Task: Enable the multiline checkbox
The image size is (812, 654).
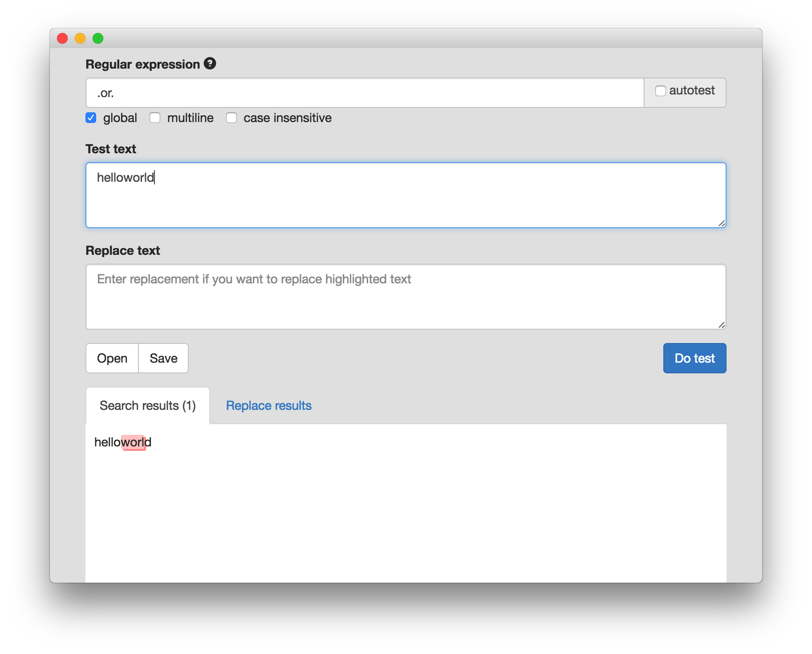Action: [155, 118]
